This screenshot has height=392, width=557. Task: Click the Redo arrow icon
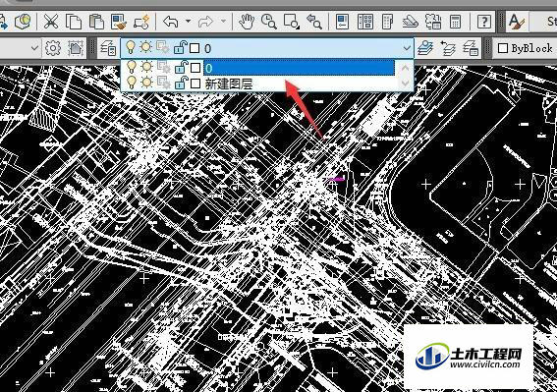pyautogui.click(x=205, y=22)
